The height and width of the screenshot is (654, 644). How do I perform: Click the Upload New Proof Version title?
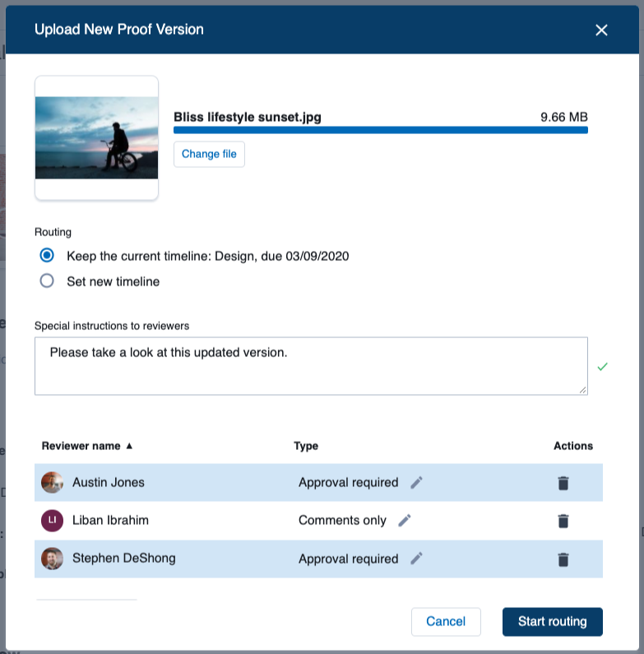tap(119, 30)
